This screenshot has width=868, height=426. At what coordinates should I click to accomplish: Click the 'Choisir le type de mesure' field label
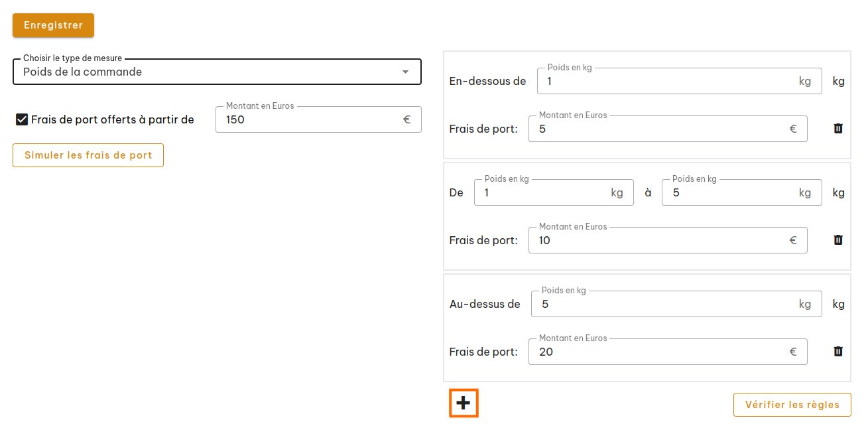click(73, 58)
